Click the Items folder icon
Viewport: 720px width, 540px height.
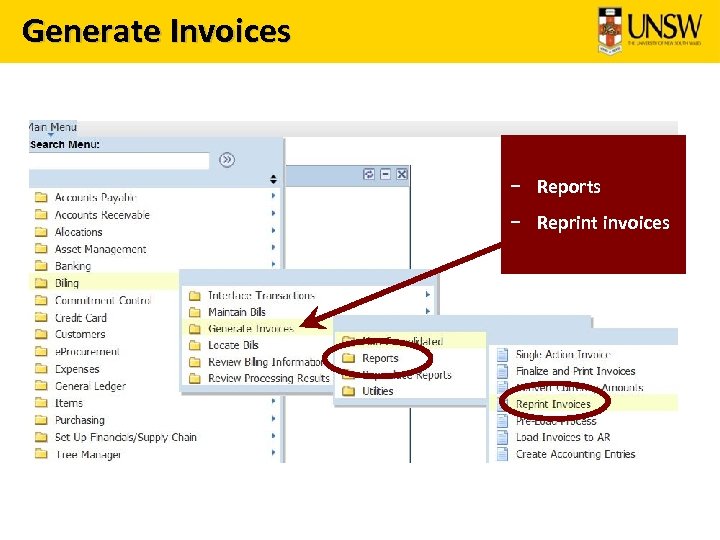coord(41,403)
